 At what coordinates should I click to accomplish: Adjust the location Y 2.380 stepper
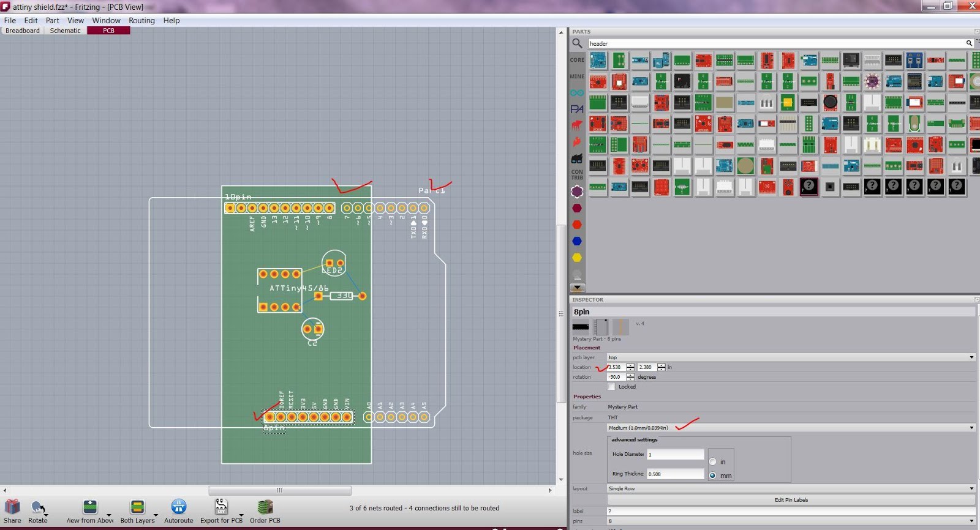point(661,367)
